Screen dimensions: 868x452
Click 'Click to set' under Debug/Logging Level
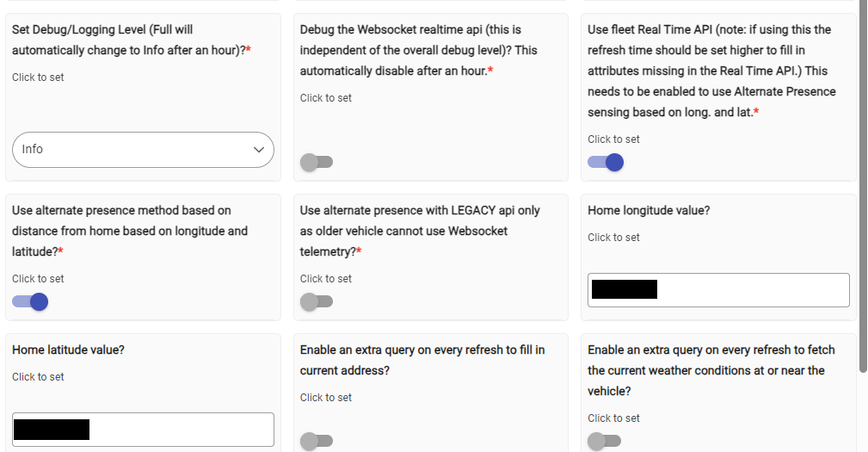coord(38,77)
